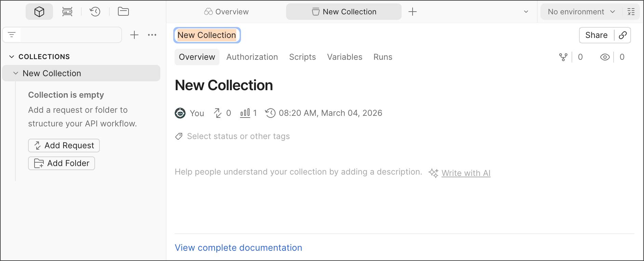Screen dimensions: 644x261
Task: Click the last-updated timestamp 08:20 AM
Action: pos(330,113)
